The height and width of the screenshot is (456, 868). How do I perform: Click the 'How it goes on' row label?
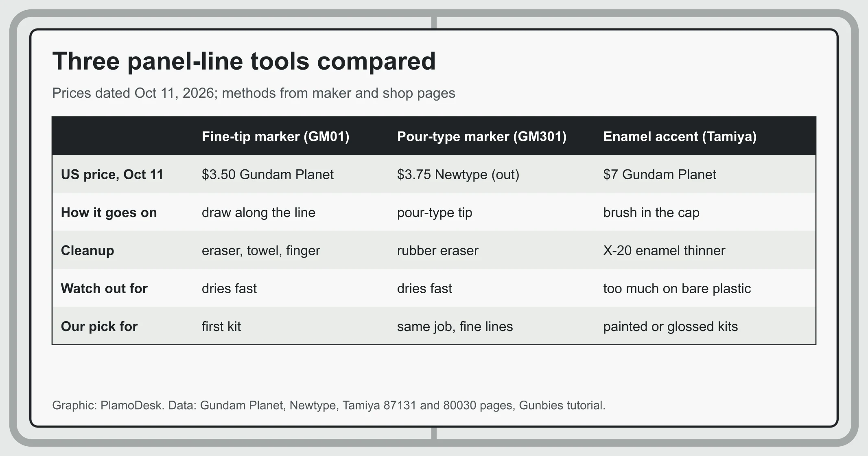tap(109, 213)
